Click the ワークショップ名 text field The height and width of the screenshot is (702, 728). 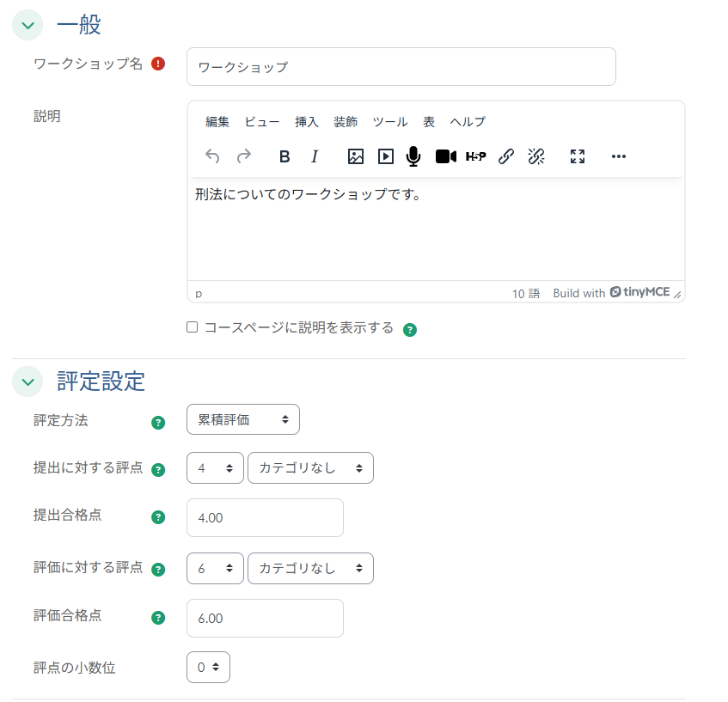pos(401,67)
